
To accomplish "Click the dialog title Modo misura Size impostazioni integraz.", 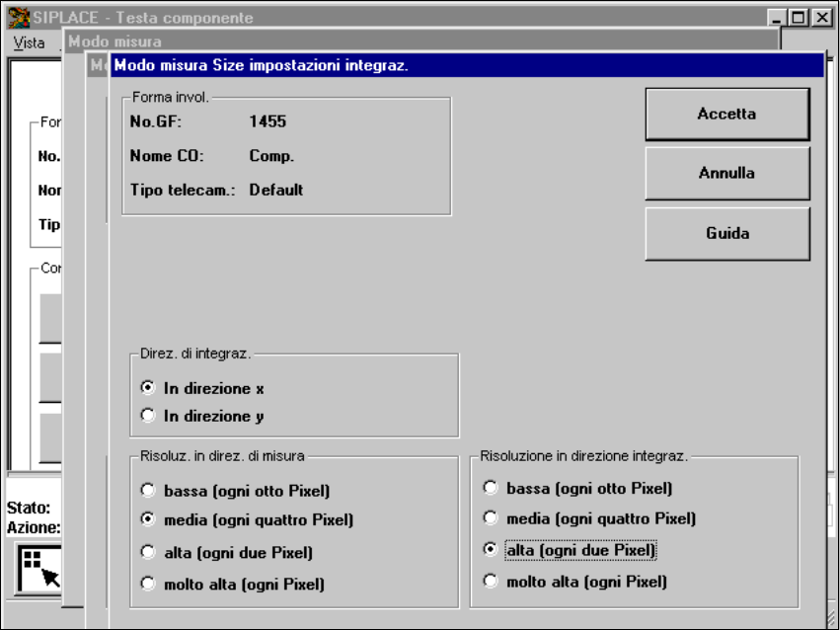I will coord(261,65).
